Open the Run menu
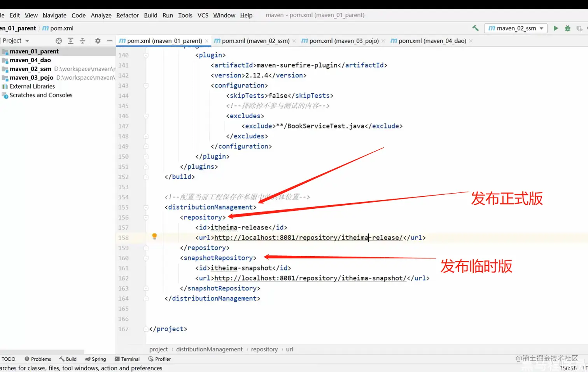Image resolution: width=588 pixels, height=372 pixels. click(168, 15)
